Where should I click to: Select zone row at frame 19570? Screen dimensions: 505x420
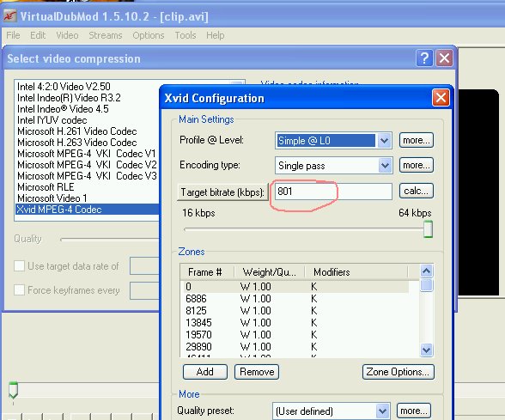pos(296,335)
